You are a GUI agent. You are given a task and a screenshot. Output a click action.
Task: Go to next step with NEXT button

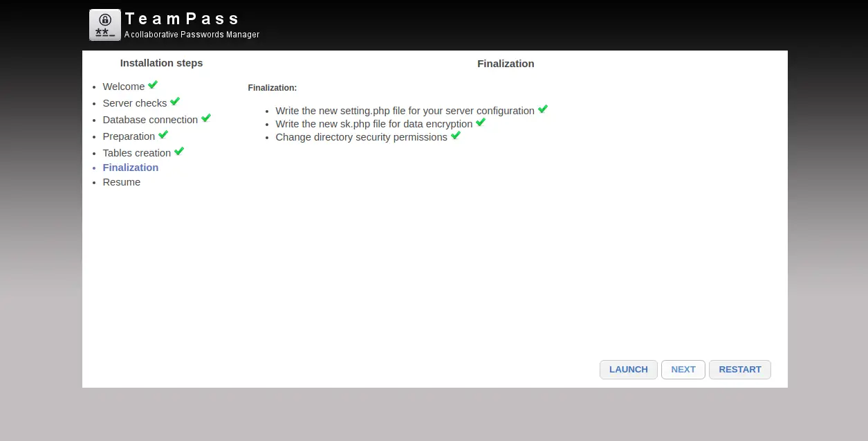(x=683, y=370)
